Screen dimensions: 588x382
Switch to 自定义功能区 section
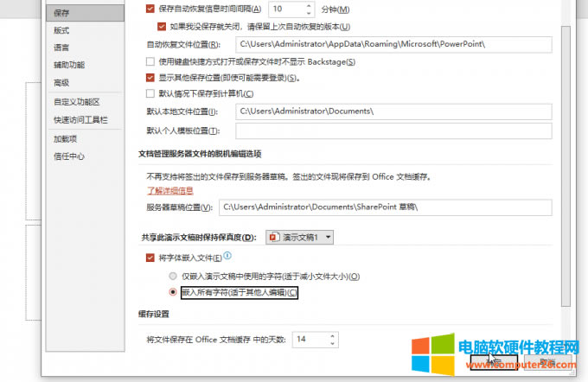76,102
